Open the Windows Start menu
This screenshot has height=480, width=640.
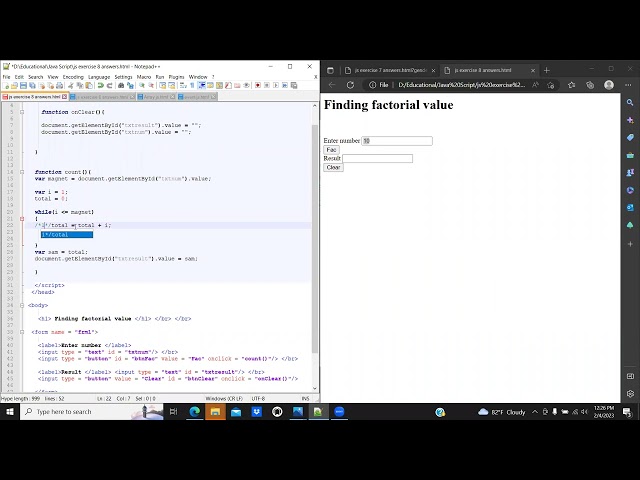click(x=10, y=412)
